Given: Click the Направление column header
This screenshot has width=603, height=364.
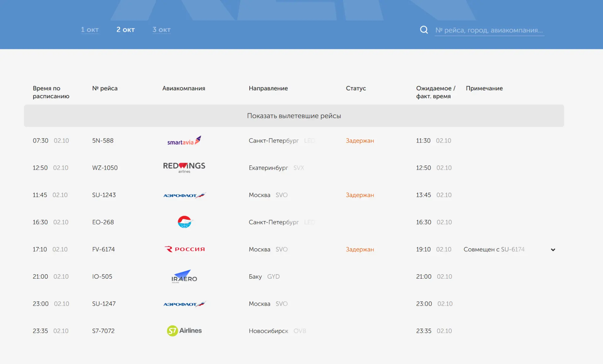Looking at the screenshot, I should [x=268, y=88].
